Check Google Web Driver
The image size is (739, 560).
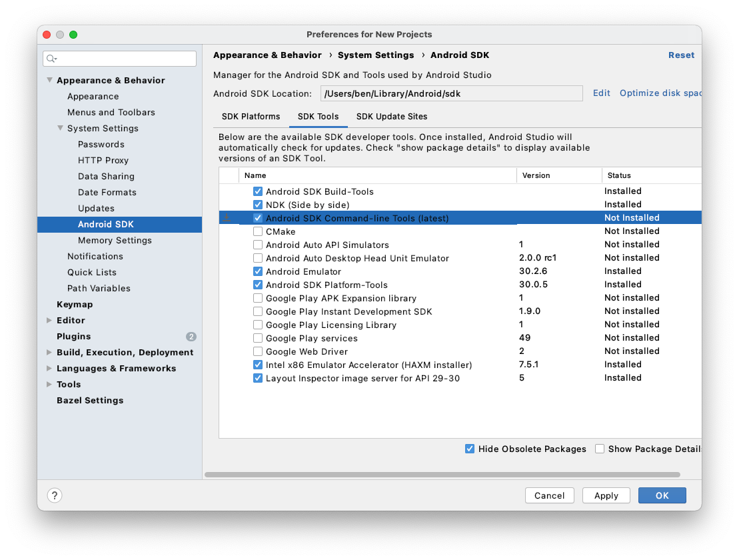tap(258, 351)
